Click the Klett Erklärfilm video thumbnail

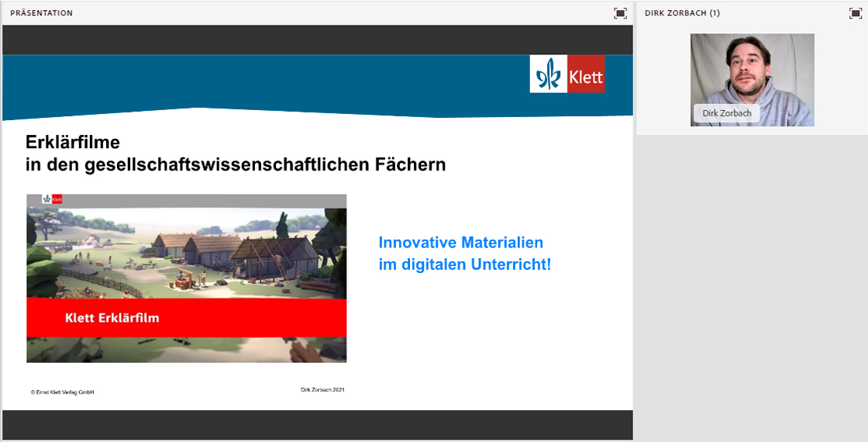pyautogui.click(x=187, y=278)
